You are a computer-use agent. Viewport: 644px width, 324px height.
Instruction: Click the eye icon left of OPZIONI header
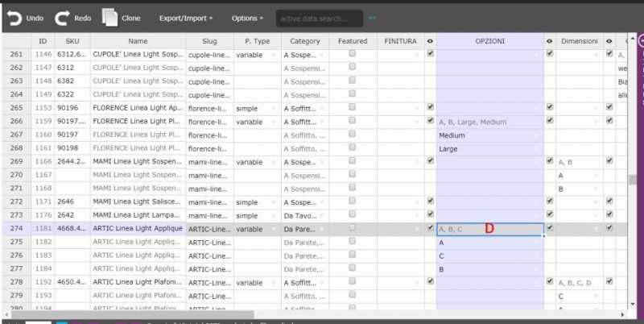pos(430,40)
